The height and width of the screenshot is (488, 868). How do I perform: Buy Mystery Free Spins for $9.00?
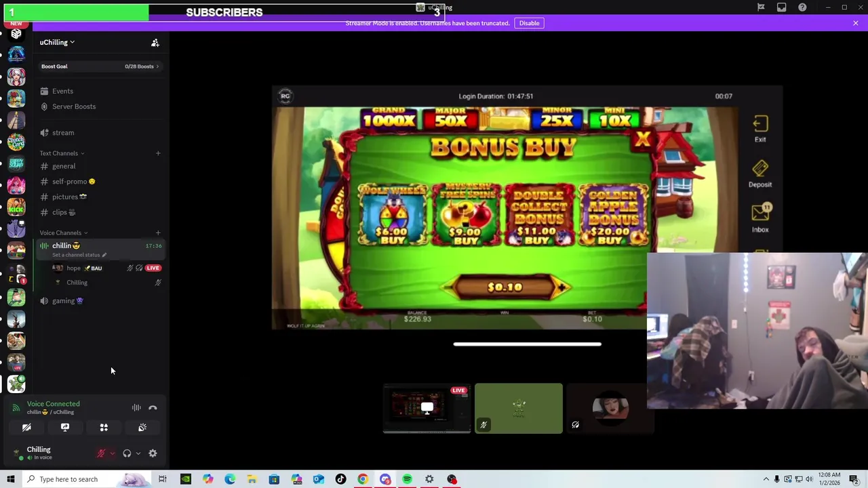466,216
